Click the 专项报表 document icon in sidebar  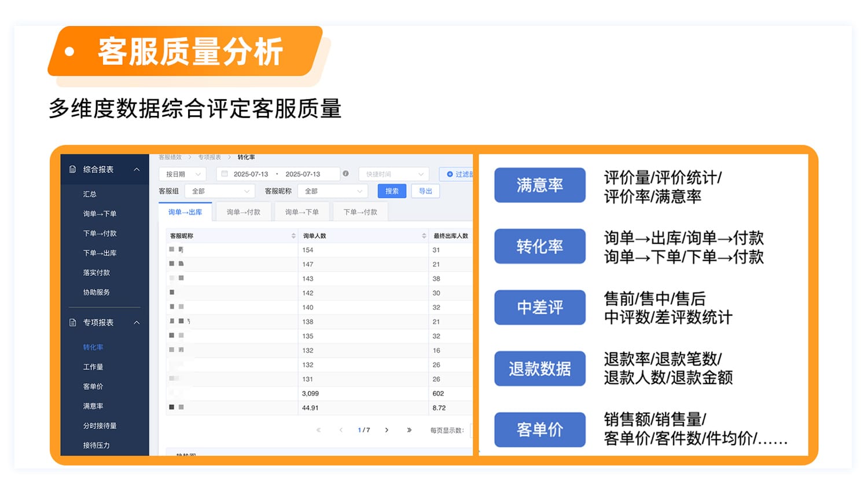[72, 323]
